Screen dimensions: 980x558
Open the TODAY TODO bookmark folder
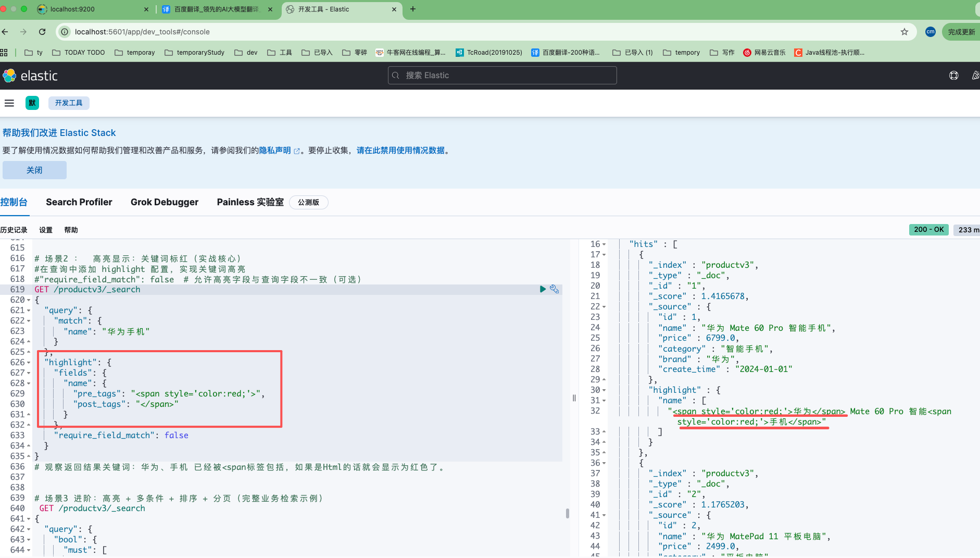pos(79,52)
